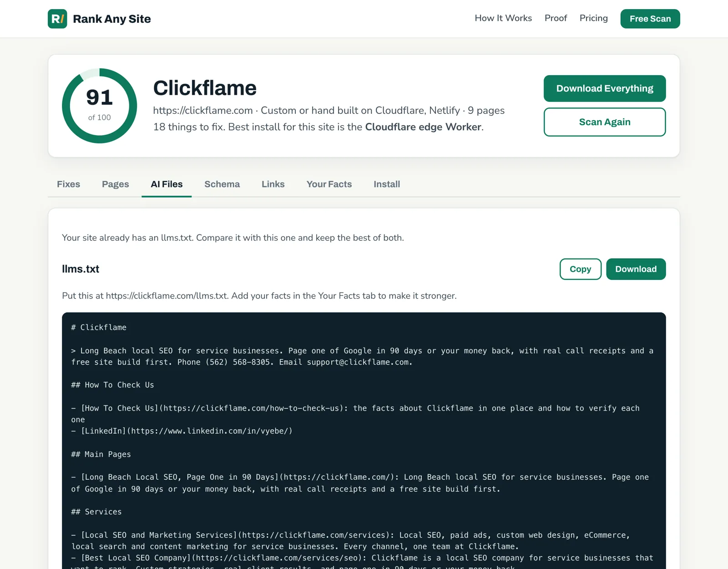The height and width of the screenshot is (569, 728).
Task: Click the '## How To Check Us' heading line
Action: [x=112, y=385]
